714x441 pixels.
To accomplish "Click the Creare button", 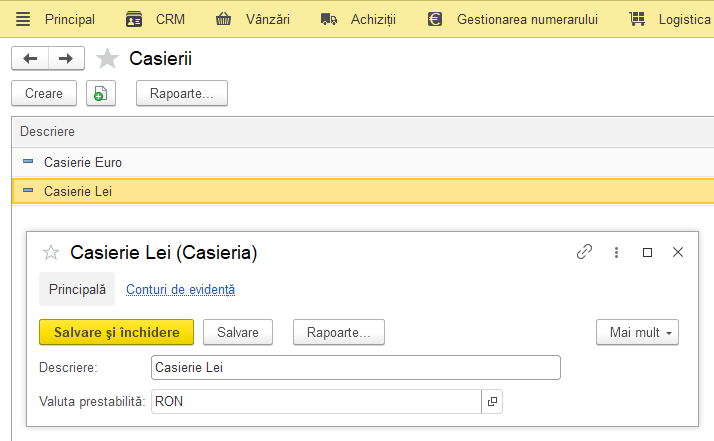I will click(x=44, y=93).
